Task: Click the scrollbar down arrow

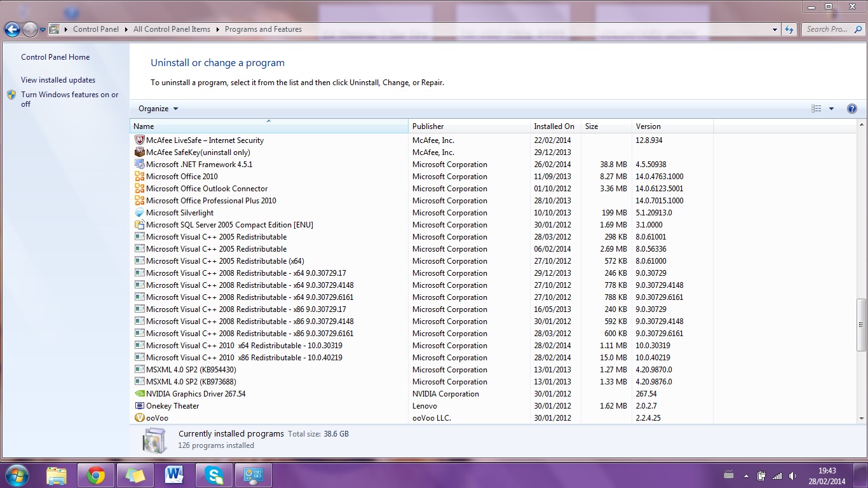Action: [x=862, y=418]
